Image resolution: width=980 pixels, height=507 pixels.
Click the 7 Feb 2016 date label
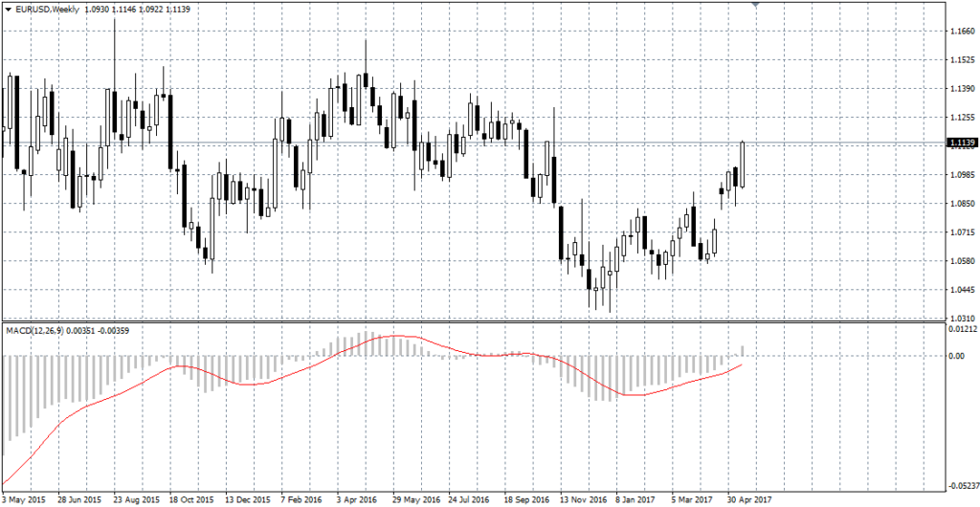(x=302, y=499)
